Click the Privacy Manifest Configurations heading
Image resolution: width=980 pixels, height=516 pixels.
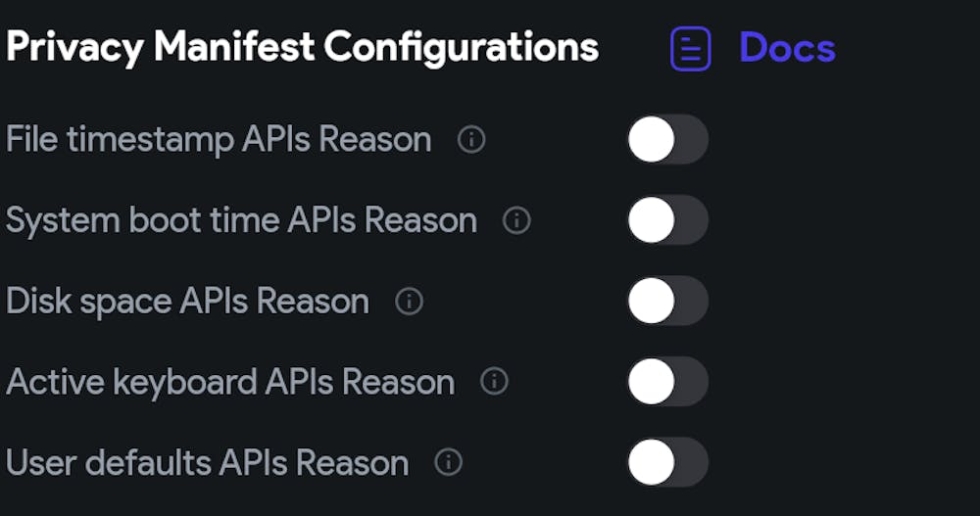(302, 47)
